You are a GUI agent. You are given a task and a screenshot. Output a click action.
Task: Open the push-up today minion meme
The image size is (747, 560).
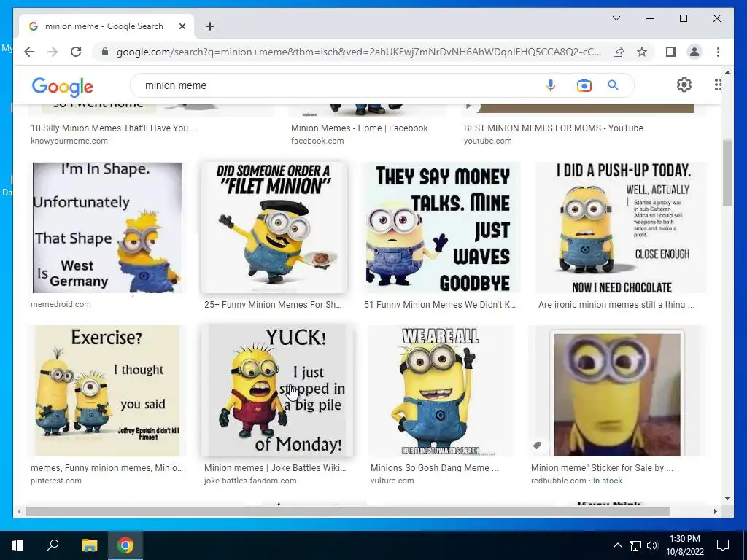pyautogui.click(x=621, y=227)
